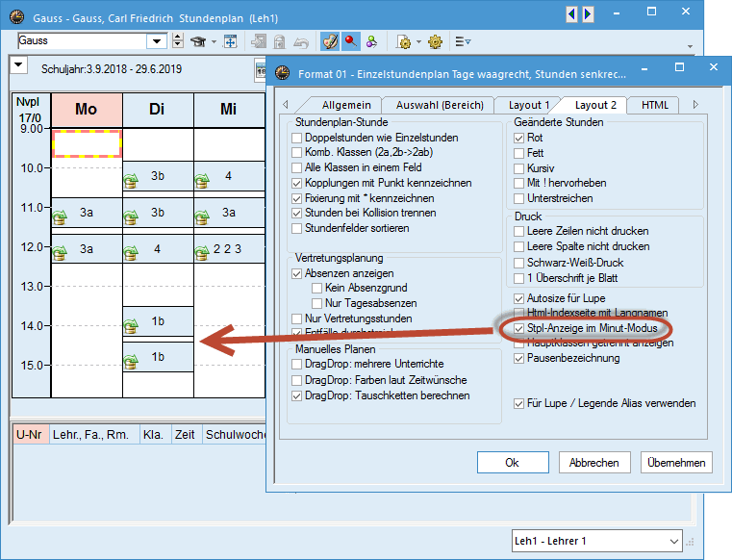Click the Abbrechen button

[x=593, y=463]
